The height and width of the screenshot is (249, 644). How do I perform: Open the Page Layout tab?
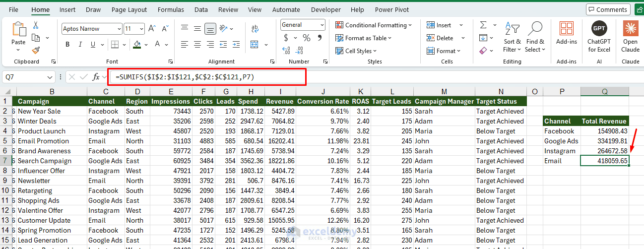click(x=129, y=9)
